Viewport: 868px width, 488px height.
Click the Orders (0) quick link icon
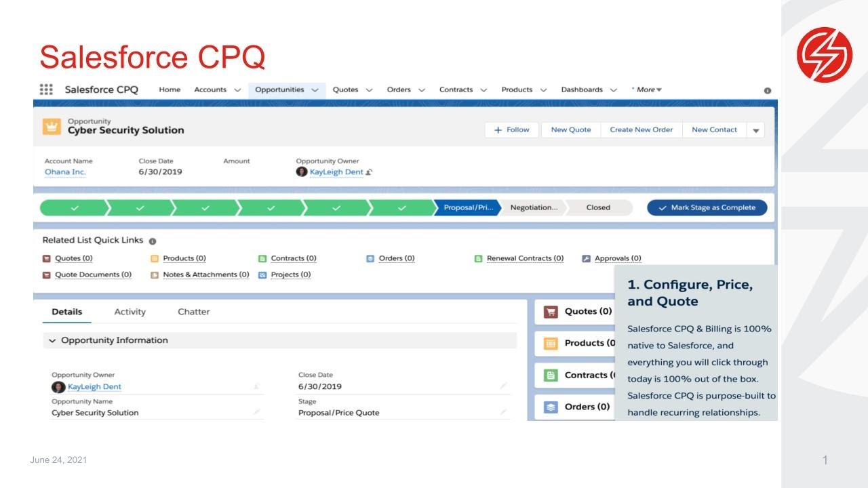coord(370,258)
